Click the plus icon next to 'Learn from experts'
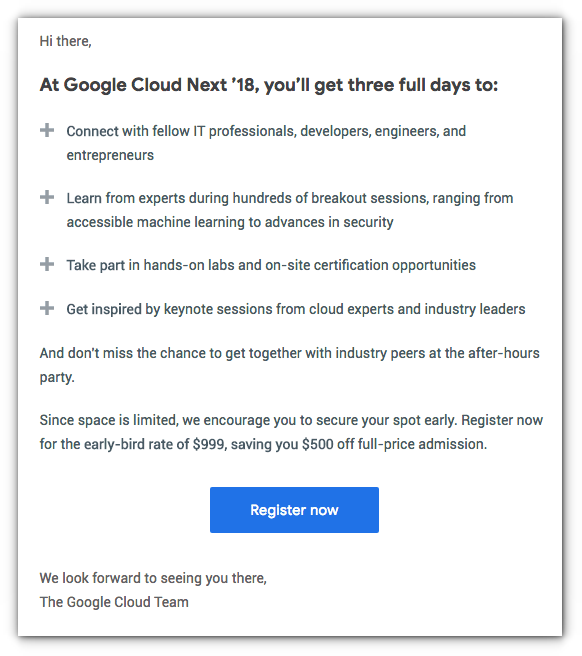The image size is (582, 656). tap(47, 197)
